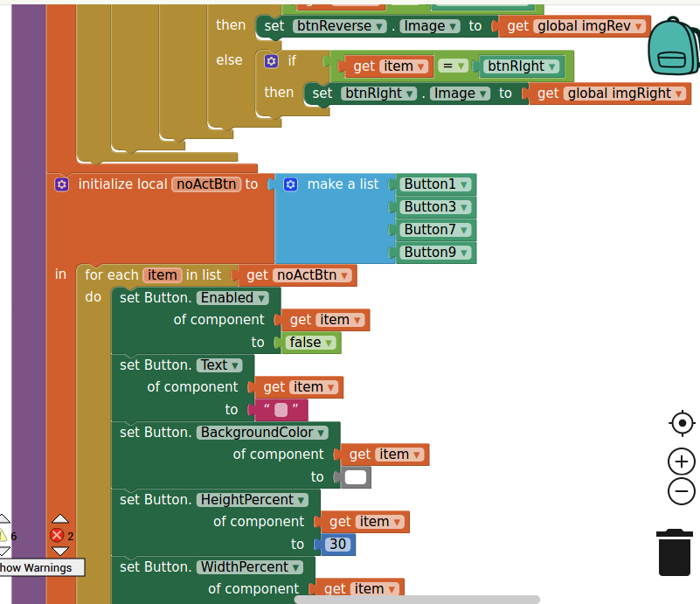Open gear mutator on make a list block

[x=291, y=184]
